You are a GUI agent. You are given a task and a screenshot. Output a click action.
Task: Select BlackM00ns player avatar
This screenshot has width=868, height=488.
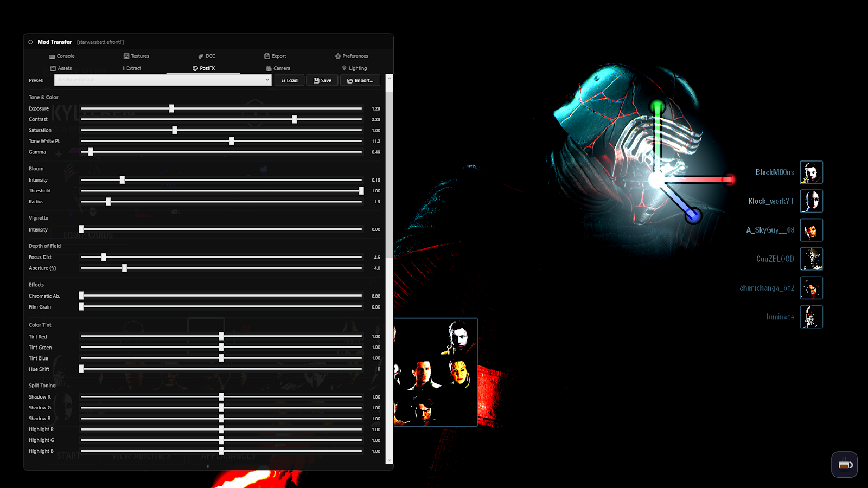811,172
